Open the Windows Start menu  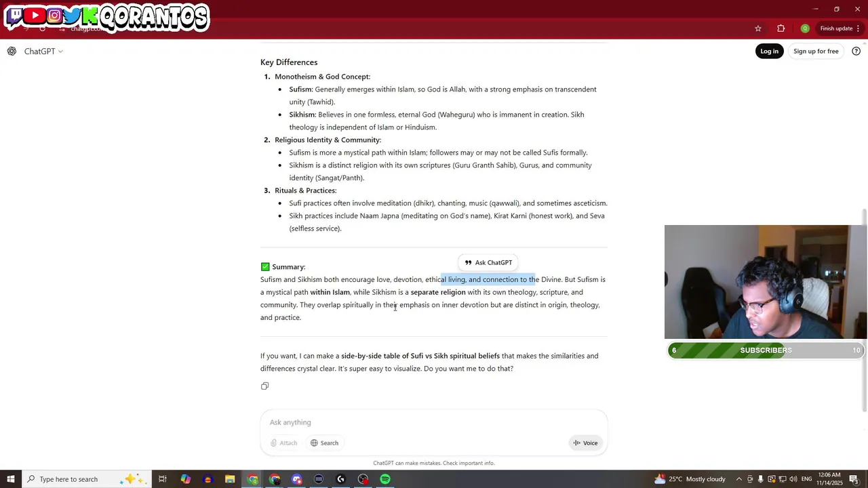pyautogui.click(x=11, y=479)
